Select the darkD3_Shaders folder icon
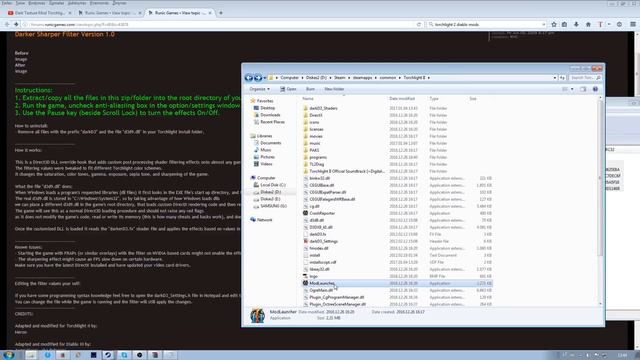The width and height of the screenshot is (640, 360). pos(305,108)
